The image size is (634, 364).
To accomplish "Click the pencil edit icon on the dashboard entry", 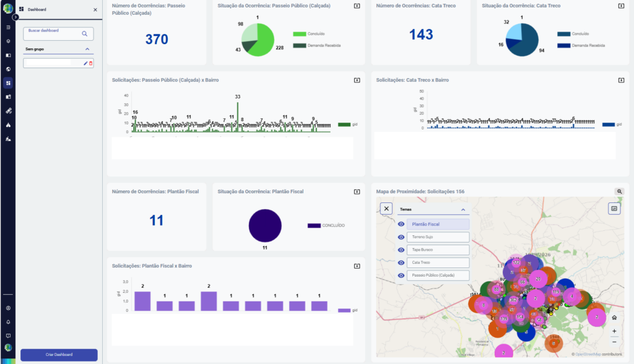I will (85, 63).
